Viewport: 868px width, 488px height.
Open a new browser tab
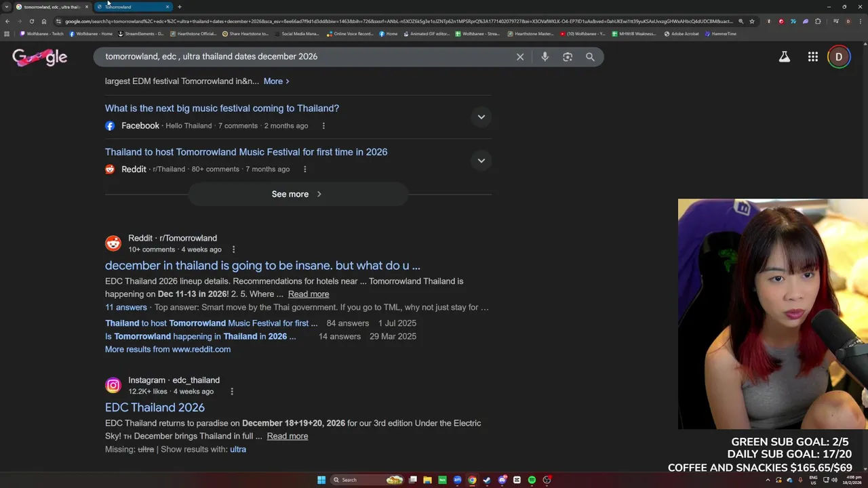tap(179, 7)
